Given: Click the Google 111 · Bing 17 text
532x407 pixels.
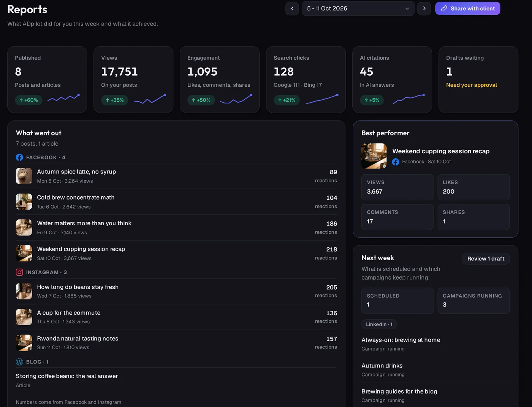Looking at the screenshot, I should tap(298, 85).
